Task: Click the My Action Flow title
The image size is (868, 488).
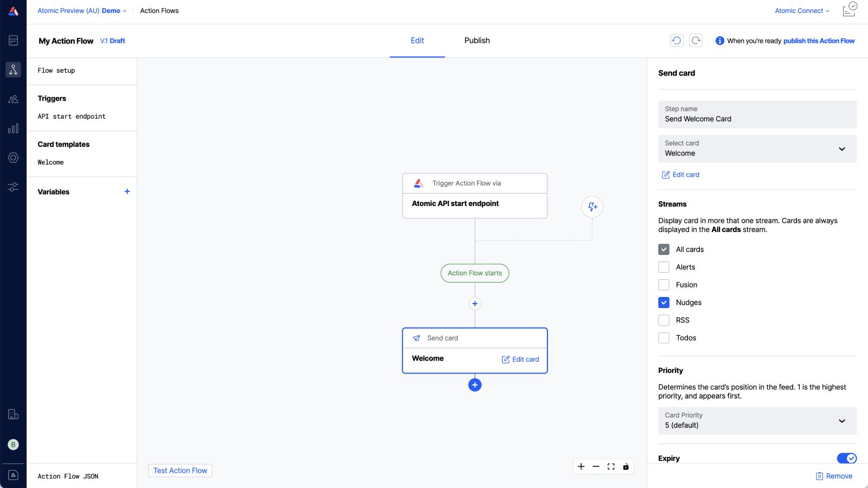Action: [66, 41]
